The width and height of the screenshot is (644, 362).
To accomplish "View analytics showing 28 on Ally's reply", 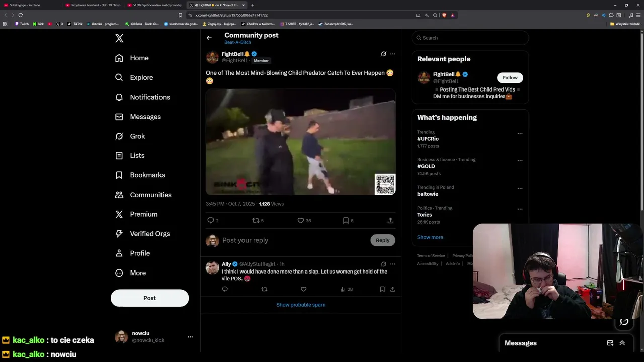I will [347, 289].
